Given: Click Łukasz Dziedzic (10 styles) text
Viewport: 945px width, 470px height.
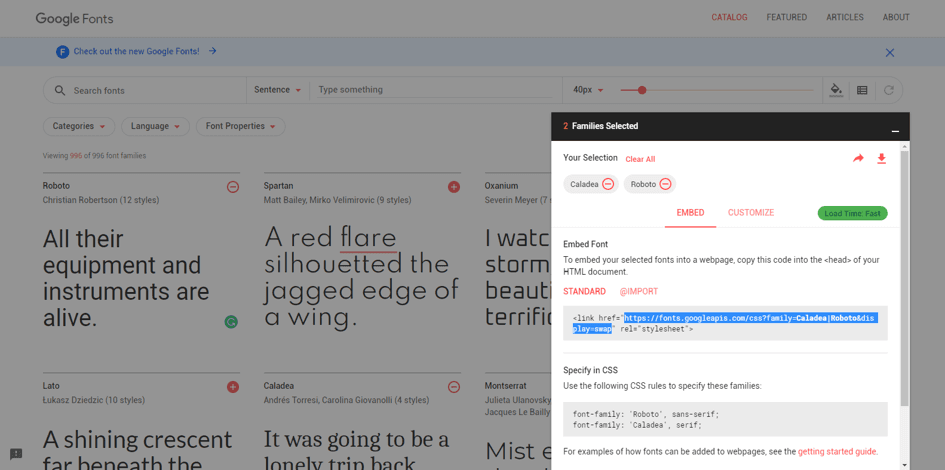Looking at the screenshot, I should [x=94, y=400].
